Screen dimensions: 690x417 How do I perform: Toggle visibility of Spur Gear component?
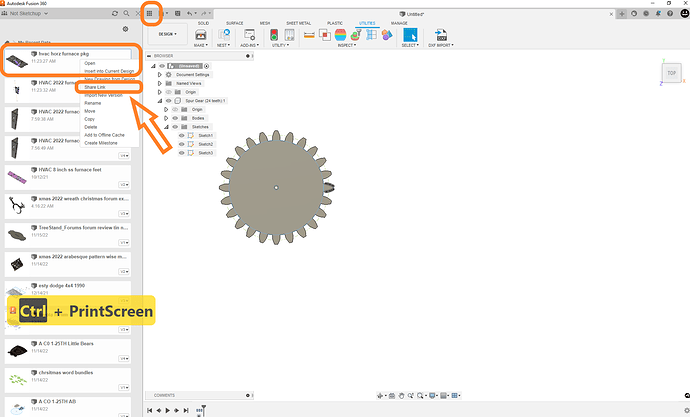[166, 101]
